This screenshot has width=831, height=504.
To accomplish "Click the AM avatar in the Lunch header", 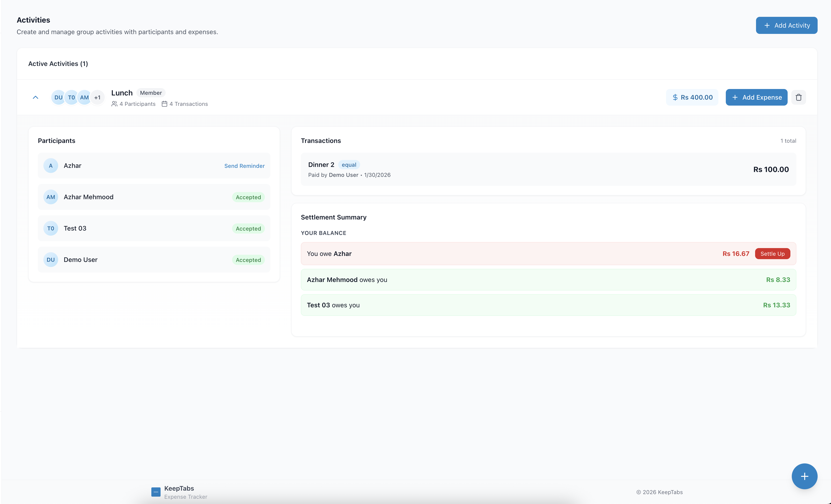I will 84,98.
